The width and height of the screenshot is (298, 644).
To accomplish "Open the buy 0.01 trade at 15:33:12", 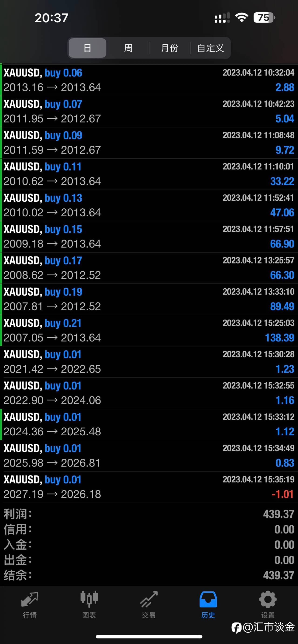I will [x=149, y=424].
